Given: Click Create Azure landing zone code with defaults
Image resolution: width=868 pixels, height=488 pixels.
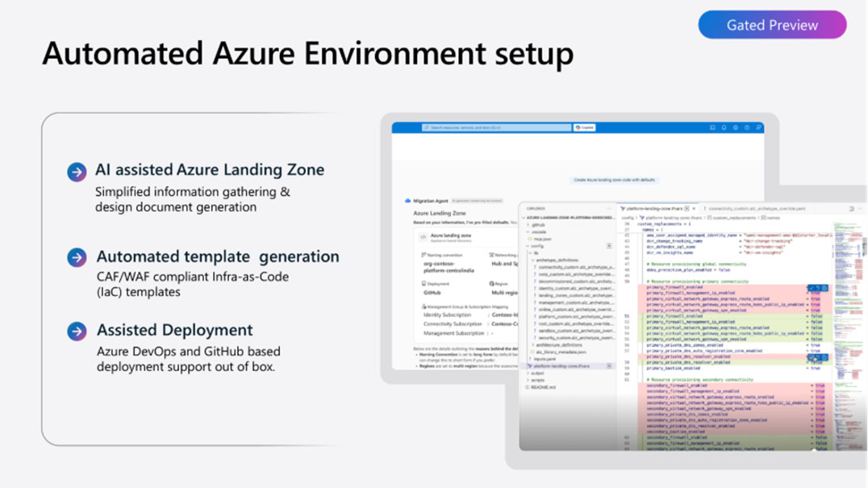Looking at the screenshot, I should point(613,180).
